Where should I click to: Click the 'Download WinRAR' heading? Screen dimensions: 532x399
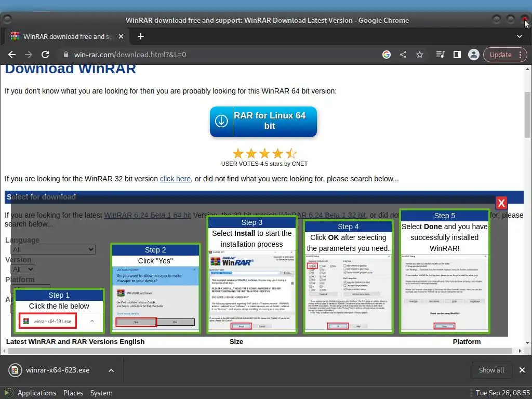tap(70, 69)
